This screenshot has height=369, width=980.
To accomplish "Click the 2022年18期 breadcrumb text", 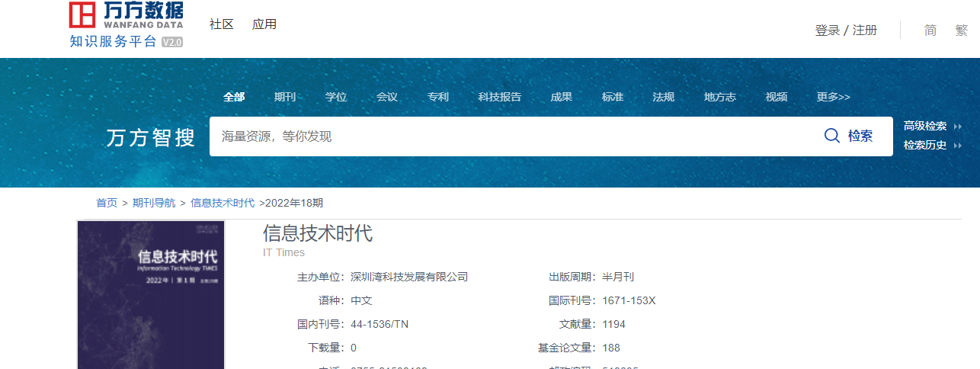I will point(295,203).
